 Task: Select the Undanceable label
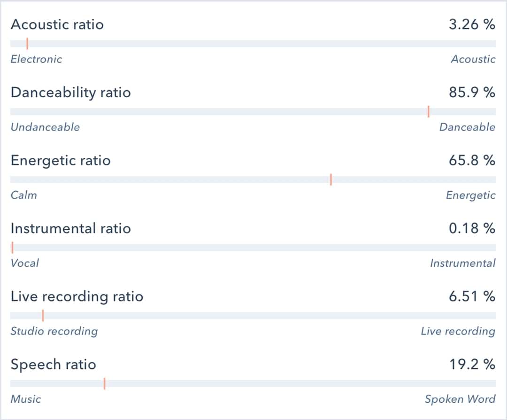(45, 127)
